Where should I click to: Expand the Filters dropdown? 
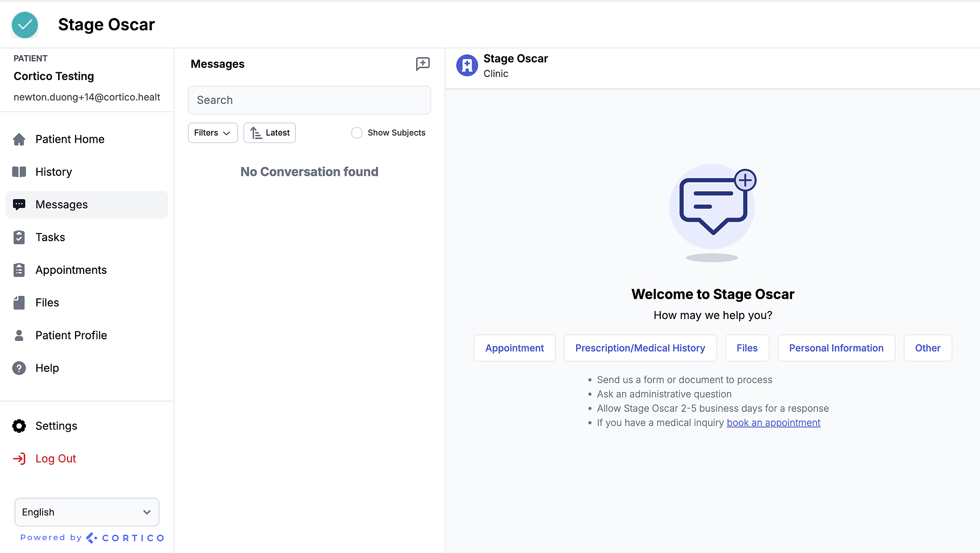212,133
